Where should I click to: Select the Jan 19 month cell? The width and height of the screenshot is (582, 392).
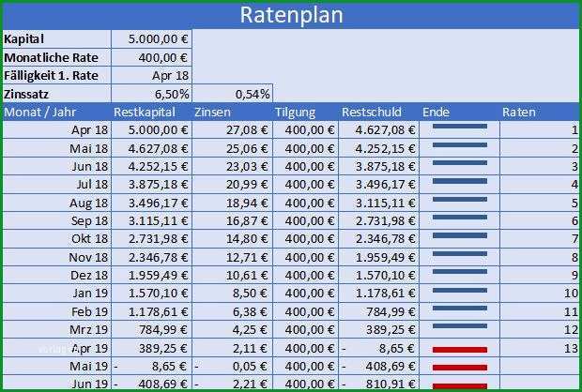(56, 294)
